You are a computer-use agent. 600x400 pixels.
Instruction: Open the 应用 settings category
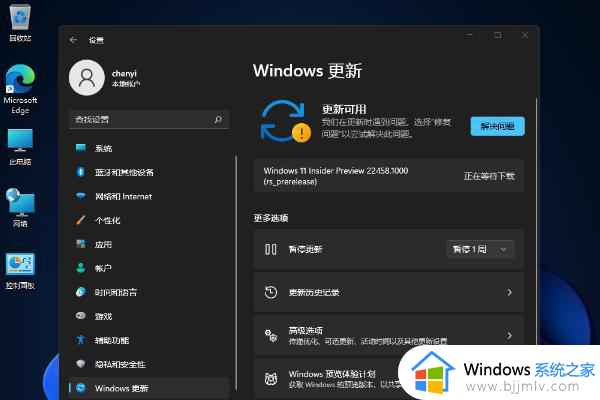[x=149, y=244]
